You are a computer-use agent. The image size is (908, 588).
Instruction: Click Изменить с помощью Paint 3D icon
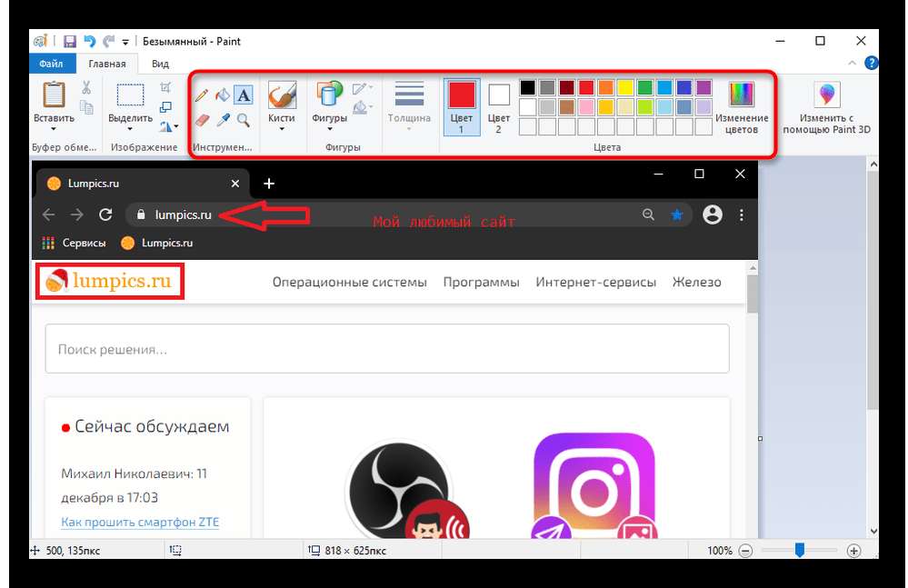point(827,95)
